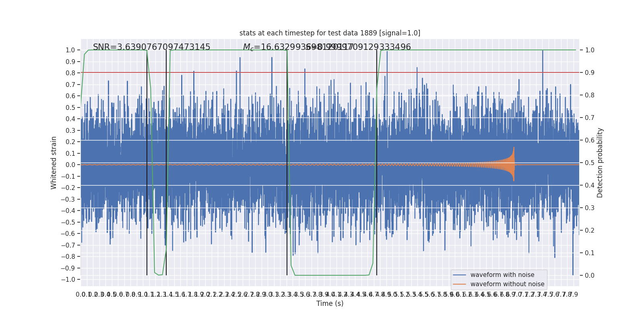Click the third black vertical marker line
644x322 pixels.
[287, 163]
